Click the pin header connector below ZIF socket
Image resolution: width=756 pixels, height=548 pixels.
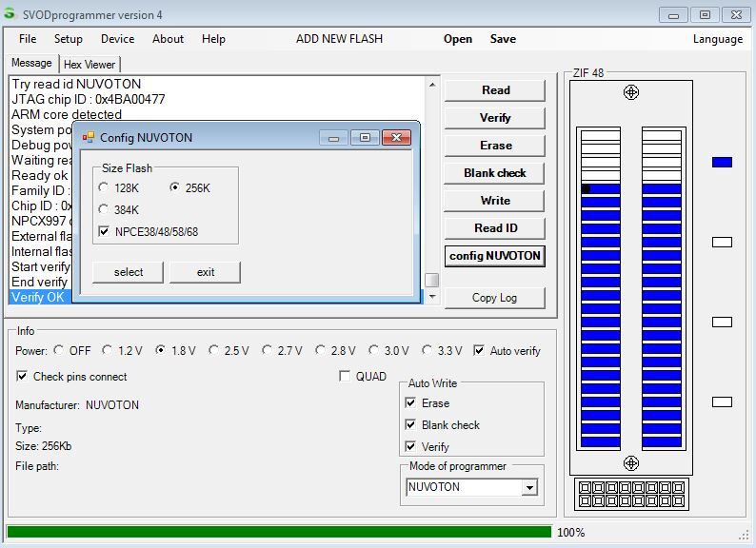click(x=630, y=494)
